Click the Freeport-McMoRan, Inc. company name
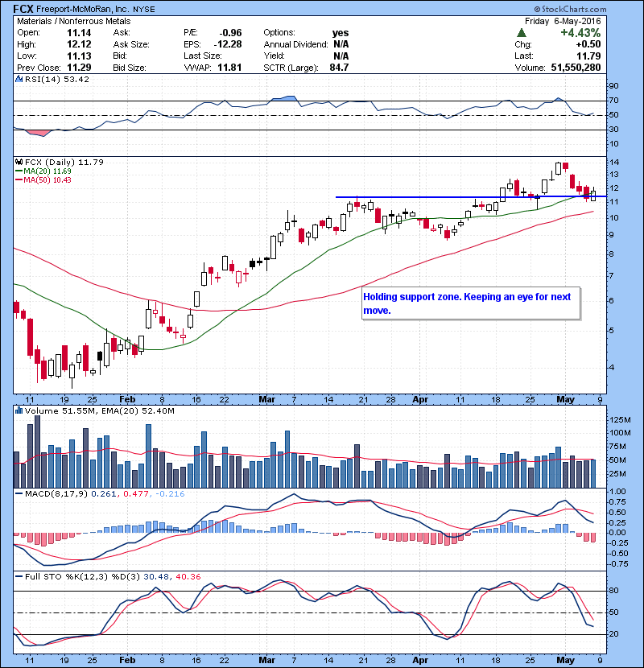This screenshot has width=644, height=668. (83, 9)
